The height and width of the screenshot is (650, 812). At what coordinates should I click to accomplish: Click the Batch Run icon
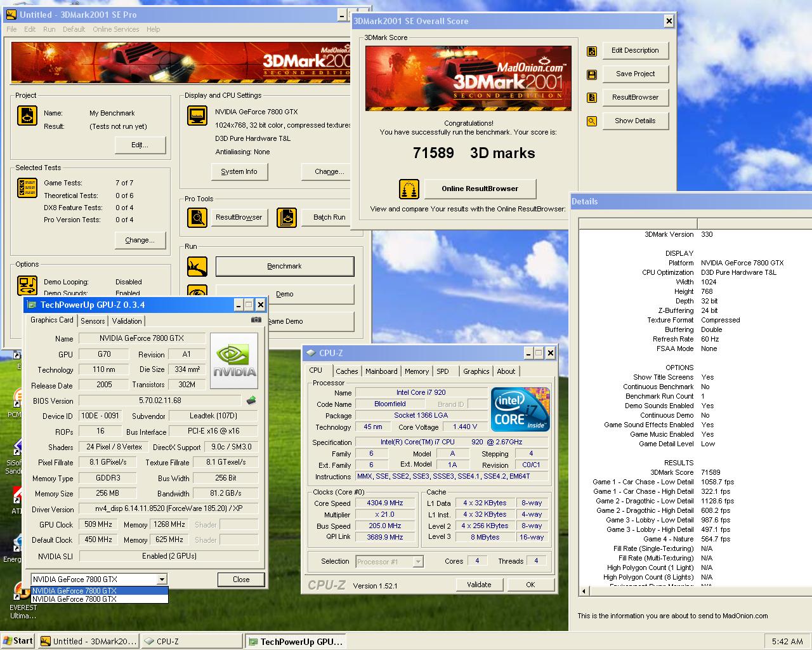click(287, 217)
